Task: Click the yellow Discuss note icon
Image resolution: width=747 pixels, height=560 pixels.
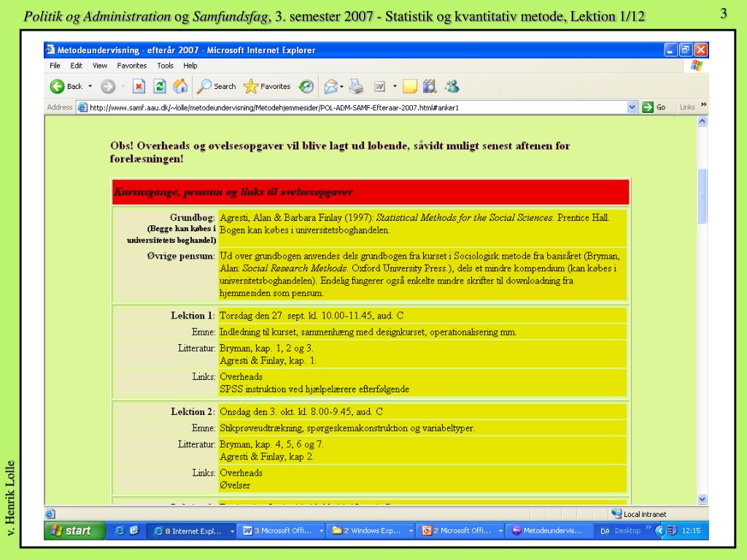Action: (x=410, y=86)
